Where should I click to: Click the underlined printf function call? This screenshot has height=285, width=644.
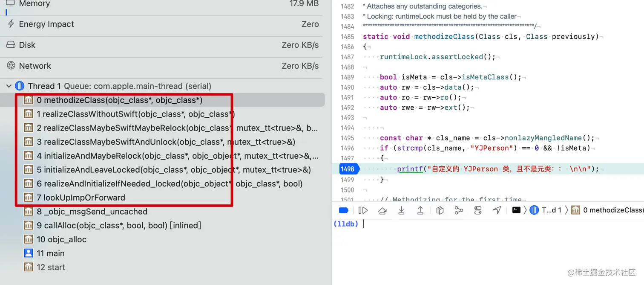[x=410, y=169]
